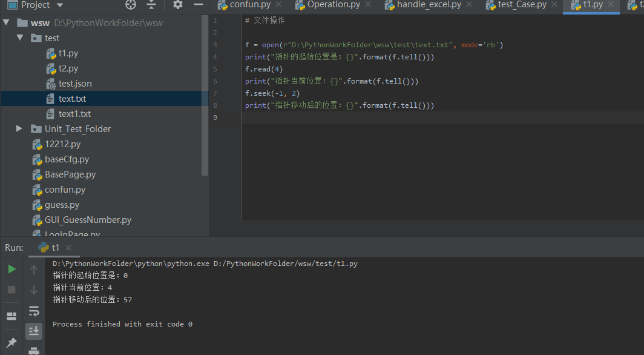Switch to the t1.py editor tab

(593, 5)
